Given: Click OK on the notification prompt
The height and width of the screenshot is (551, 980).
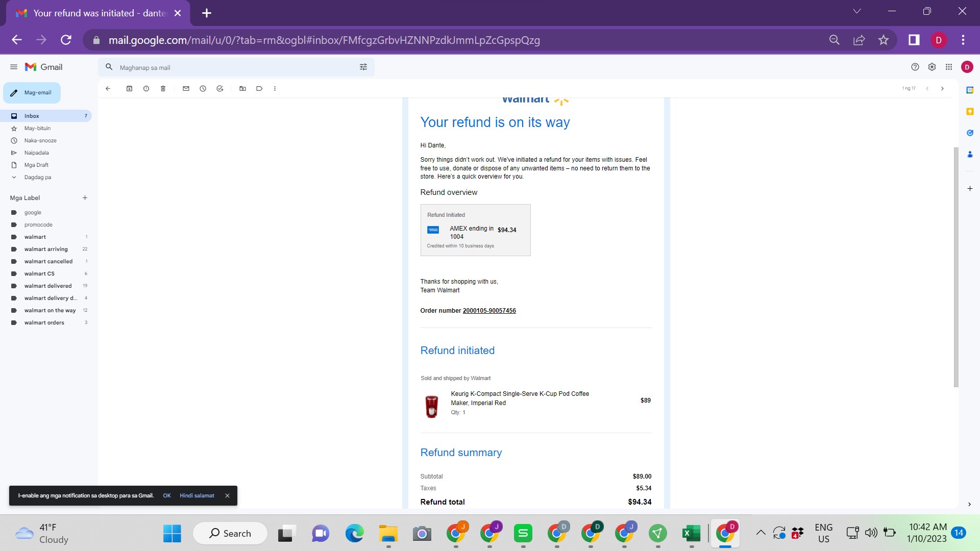Looking at the screenshot, I should tap(167, 496).
